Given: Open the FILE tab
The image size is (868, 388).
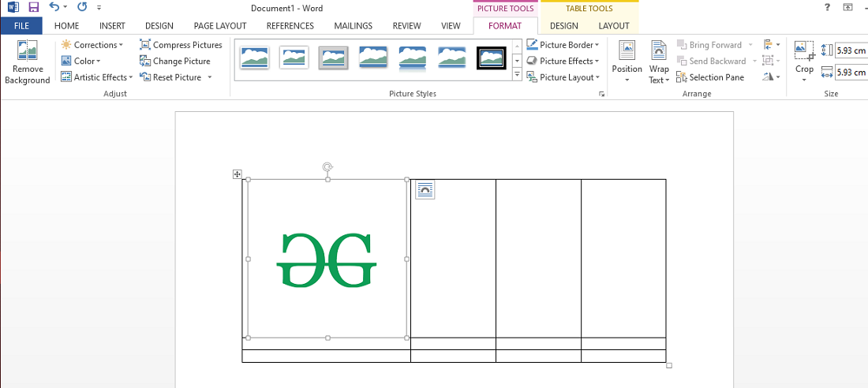Looking at the screenshot, I should point(21,25).
